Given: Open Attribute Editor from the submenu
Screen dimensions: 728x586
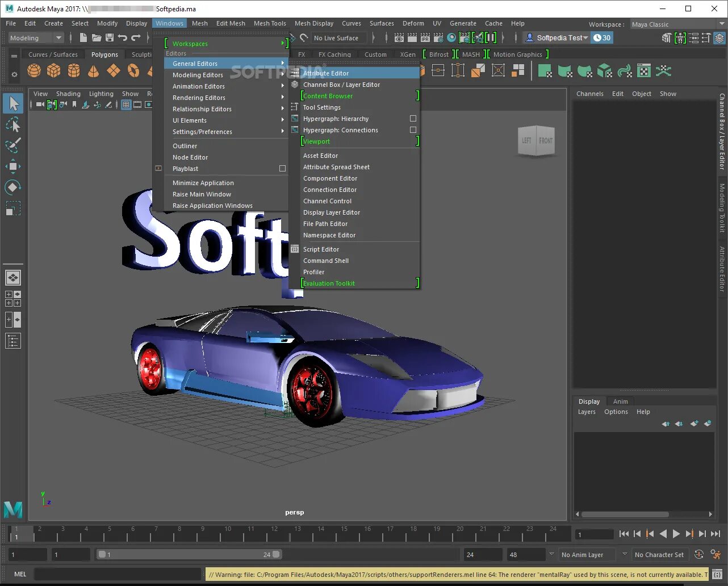Looking at the screenshot, I should tap(326, 73).
